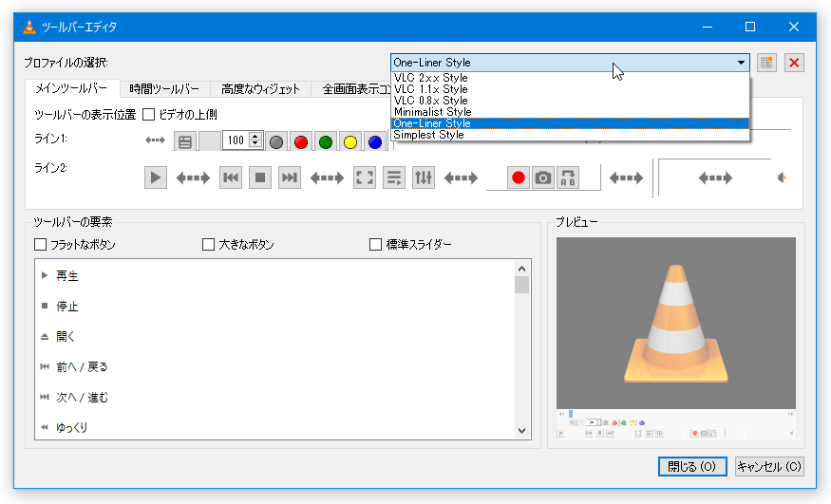Image resolution: width=831 pixels, height=504 pixels.
Task: Click the Play button in Line 2
Action: pos(156,177)
